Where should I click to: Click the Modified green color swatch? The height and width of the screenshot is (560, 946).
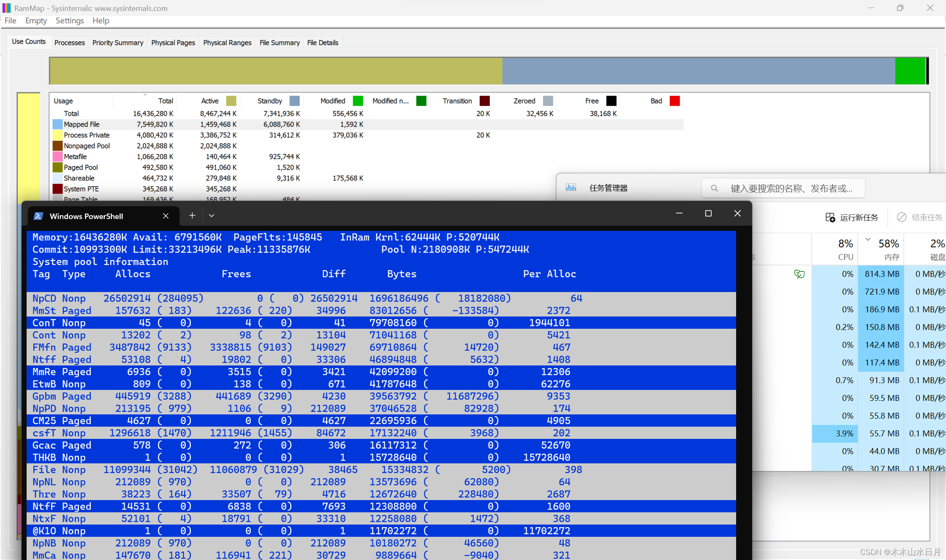(358, 101)
